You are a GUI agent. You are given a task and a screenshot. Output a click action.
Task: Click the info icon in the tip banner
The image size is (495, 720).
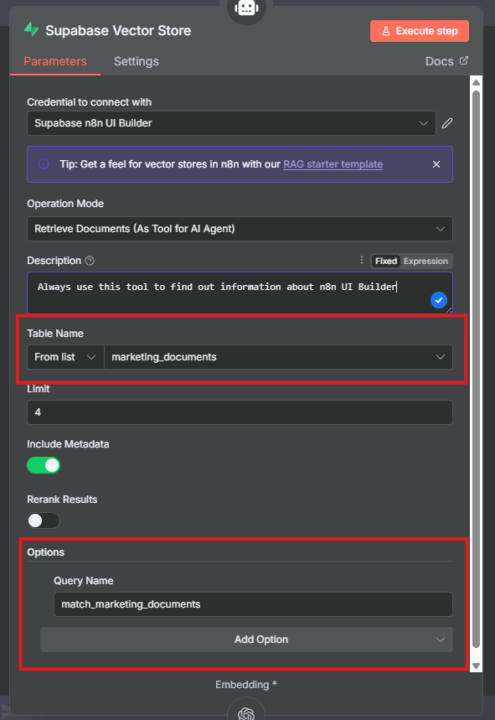[44, 164]
